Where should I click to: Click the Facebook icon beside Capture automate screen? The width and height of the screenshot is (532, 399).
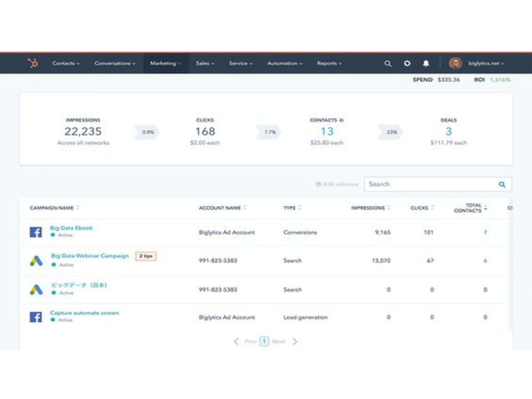[x=35, y=317]
